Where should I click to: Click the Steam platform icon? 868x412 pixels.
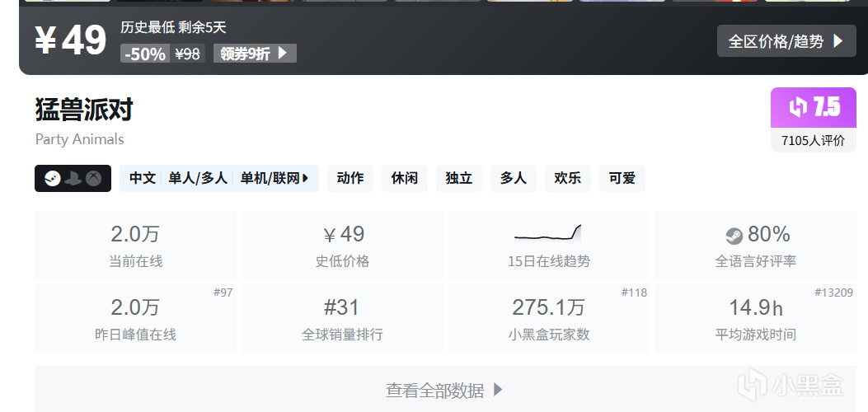[53, 179]
